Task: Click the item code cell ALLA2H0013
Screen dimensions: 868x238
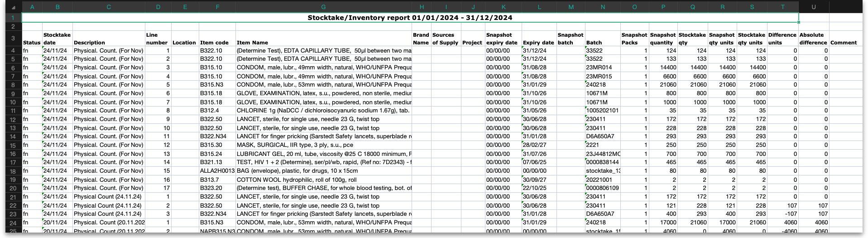Action: click(x=217, y=171)
